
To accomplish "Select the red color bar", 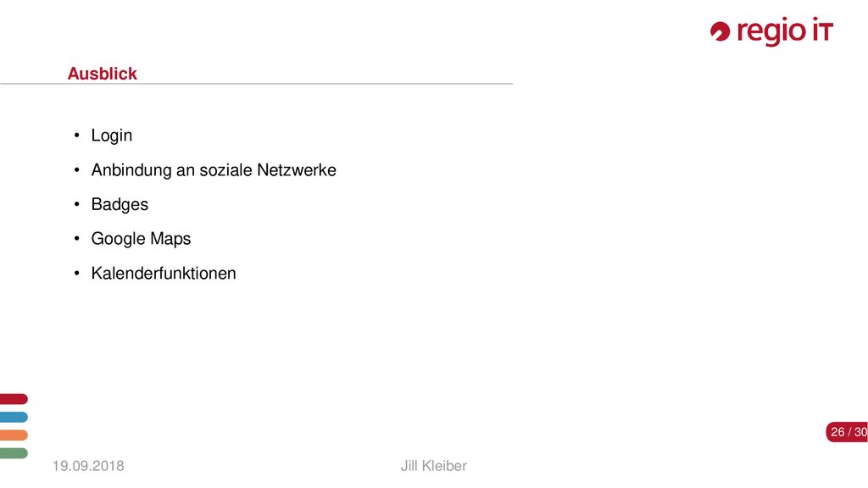I will 14,399.
